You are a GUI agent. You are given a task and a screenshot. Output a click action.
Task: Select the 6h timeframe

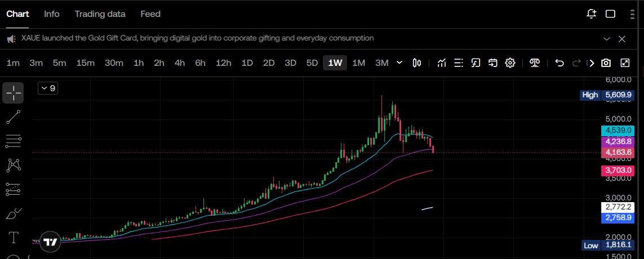point(200,63)
